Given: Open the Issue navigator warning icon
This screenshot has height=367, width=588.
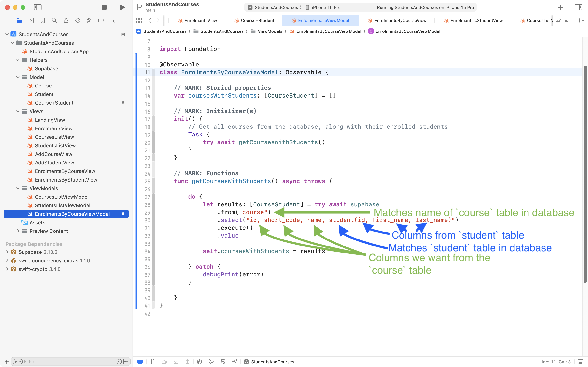Looking at the screenshot, I should pos(66,21).
